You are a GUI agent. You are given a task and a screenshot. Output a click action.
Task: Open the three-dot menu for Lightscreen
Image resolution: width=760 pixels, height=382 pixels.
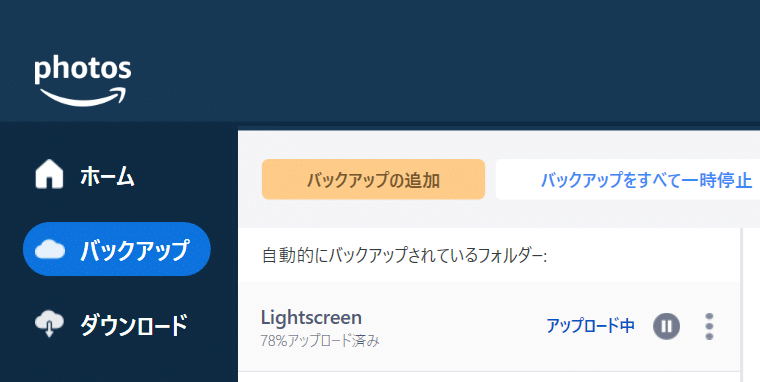pos(709,326)
